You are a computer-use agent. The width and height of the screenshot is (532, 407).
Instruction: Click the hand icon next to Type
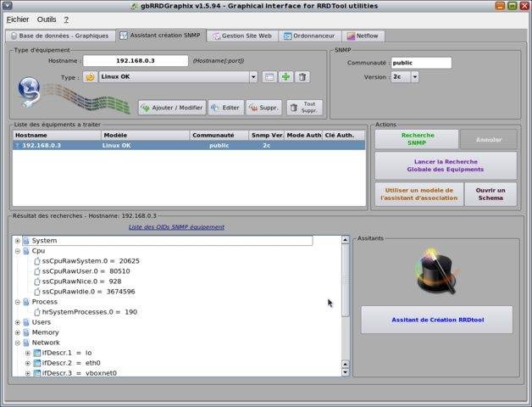click(x=90, y=77)
